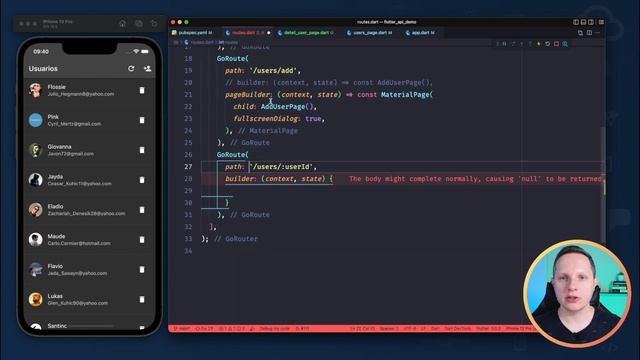
Task: Delete user Lukas with the trash icon
Action: point(142,300)
